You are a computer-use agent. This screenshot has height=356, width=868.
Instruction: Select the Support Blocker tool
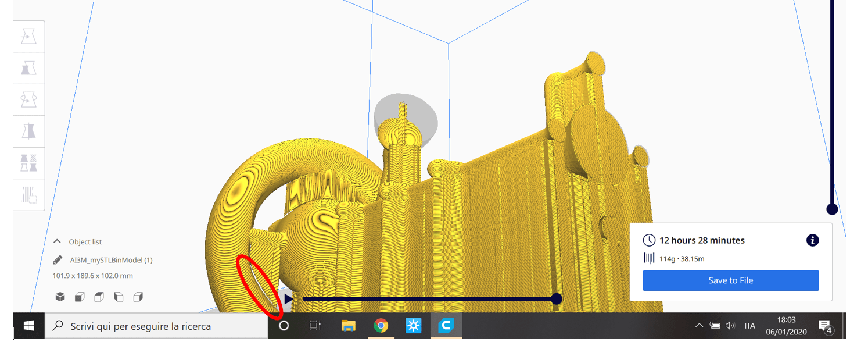coord(28,194)
